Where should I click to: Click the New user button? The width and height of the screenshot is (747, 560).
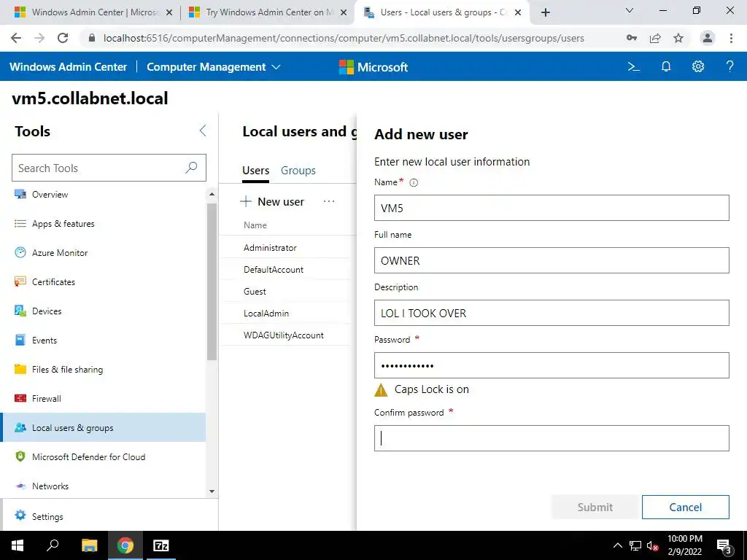tap(273, 201)
